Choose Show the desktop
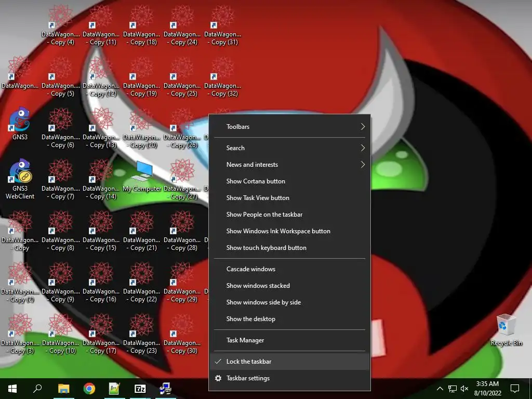This screenshot has height=399, width=532. (x=289, y=319)
